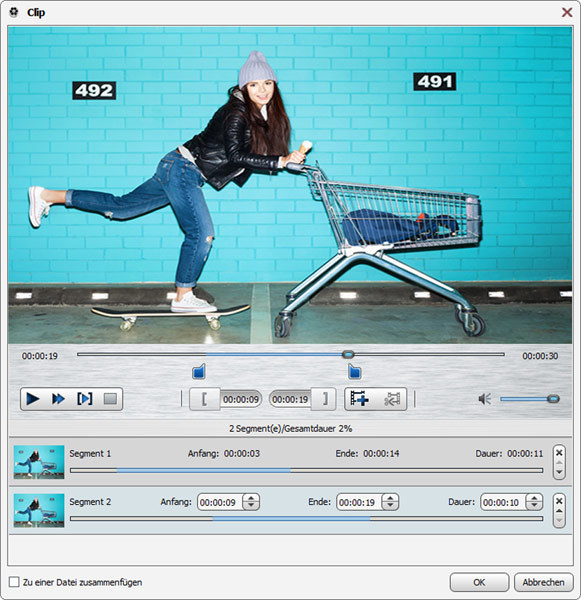Mute audio with the speaker icon
Viewport: 581px width, 600px height.
485,399
